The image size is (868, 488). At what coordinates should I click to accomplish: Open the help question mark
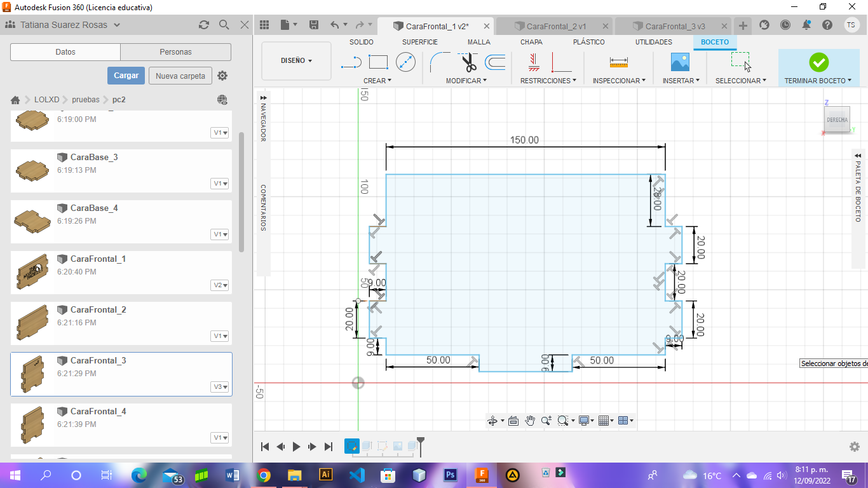point(827,25)
